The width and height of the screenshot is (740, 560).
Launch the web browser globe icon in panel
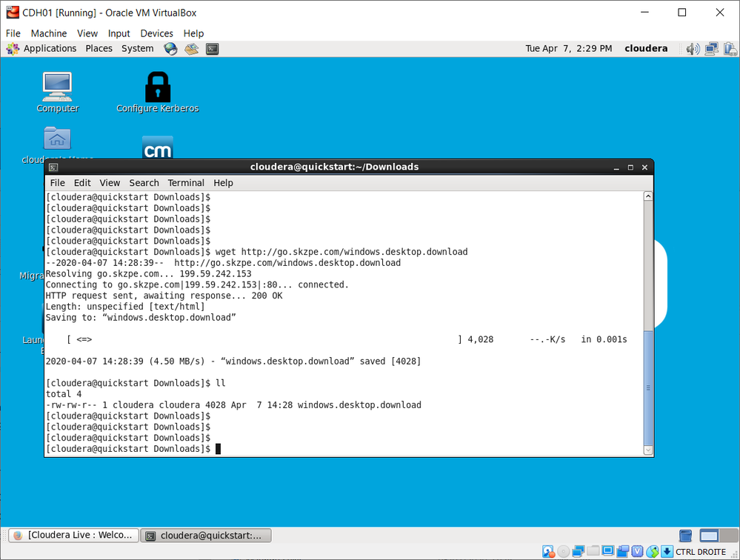pyautogui.click(x=170, y=49)
